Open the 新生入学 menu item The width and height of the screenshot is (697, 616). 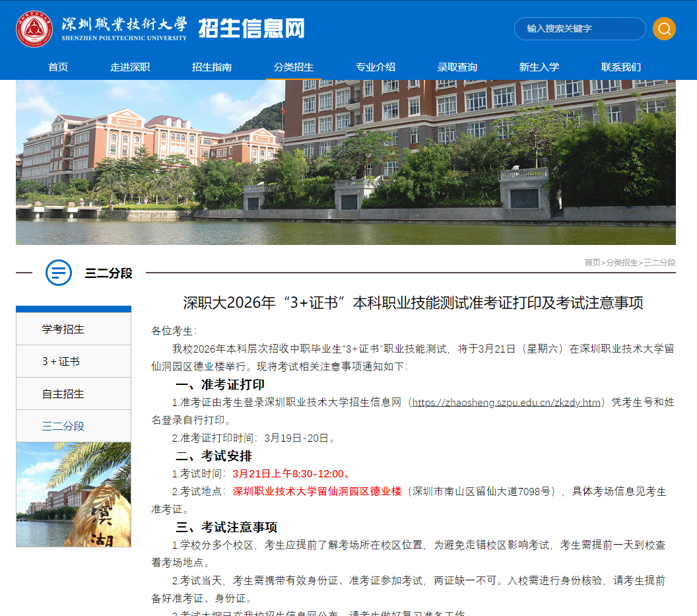coord(539,67)
